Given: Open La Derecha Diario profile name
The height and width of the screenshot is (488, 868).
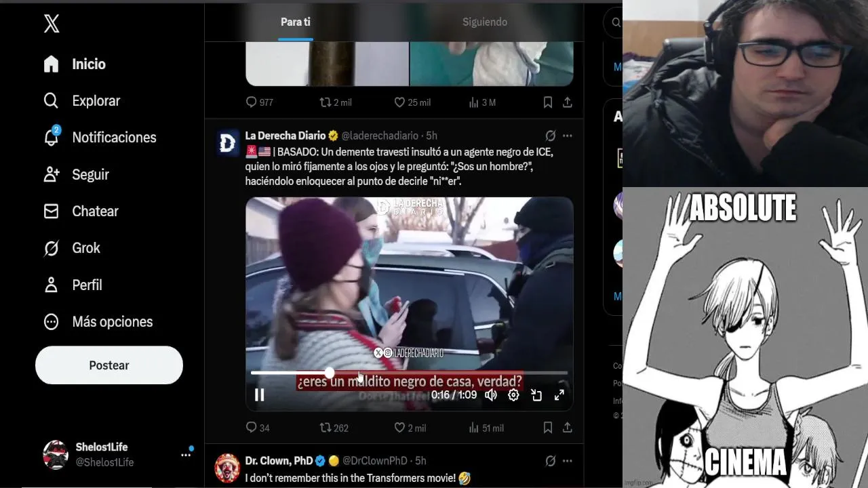Looking at the screenshot, I should pyautogui.click(x=285, y=136).
